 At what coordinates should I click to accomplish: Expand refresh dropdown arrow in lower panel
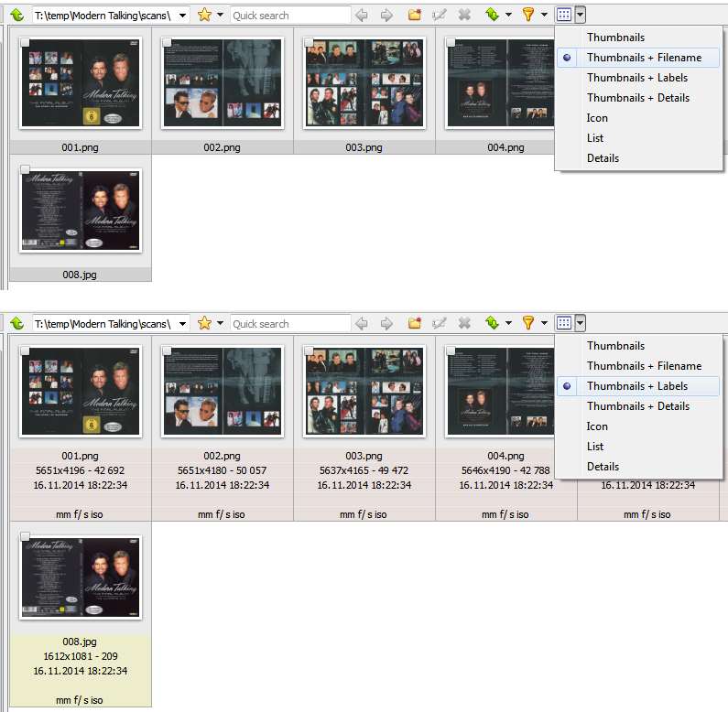pyautogui.click(x=509, y=323)
